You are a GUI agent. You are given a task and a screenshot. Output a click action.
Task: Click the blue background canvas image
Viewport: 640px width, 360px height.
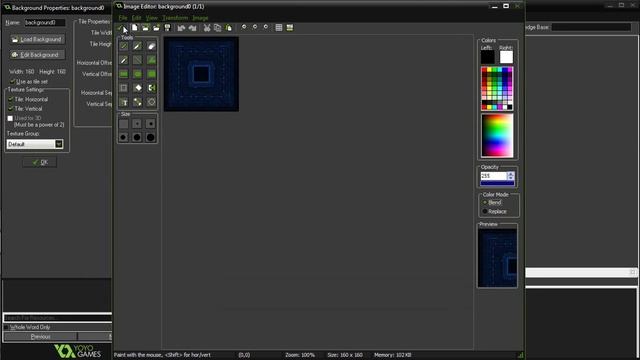coord(201,74)
